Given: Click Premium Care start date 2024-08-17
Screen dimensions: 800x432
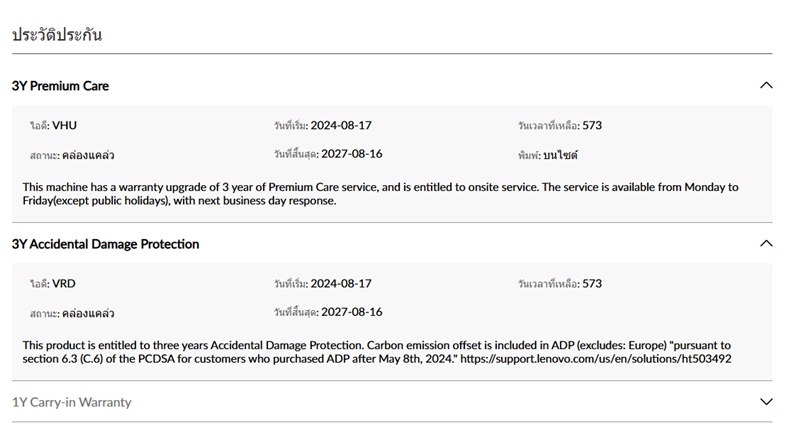Looking at the screenshot, I should click(341, 126).
